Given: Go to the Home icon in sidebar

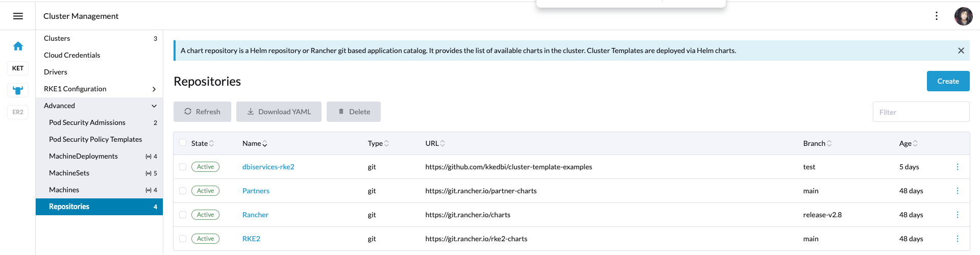Looking at the screenshot, I should [18, 46].
